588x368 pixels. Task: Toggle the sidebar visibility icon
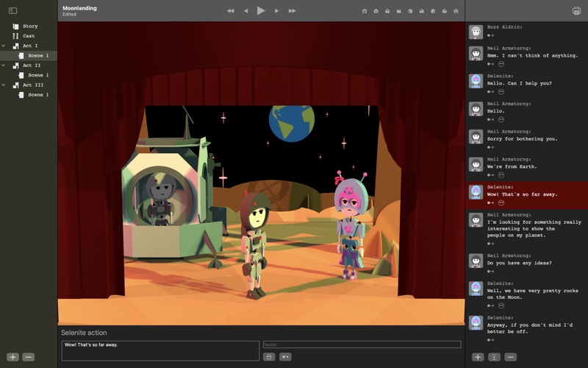click(12, 10)
